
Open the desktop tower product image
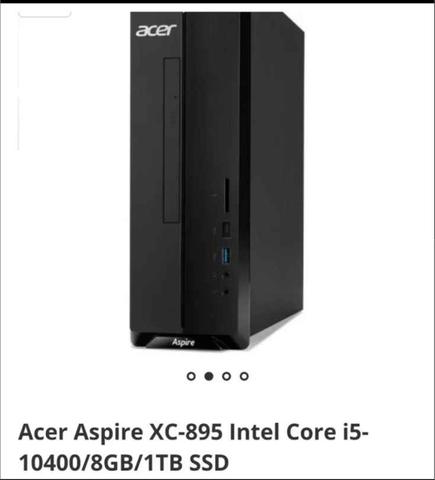[217, 181]
